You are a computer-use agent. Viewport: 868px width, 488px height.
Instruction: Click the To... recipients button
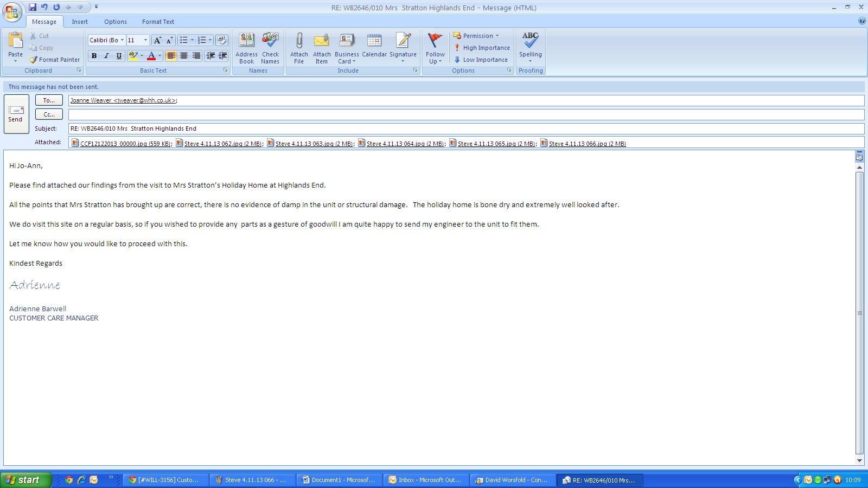(x=49, y=100)
